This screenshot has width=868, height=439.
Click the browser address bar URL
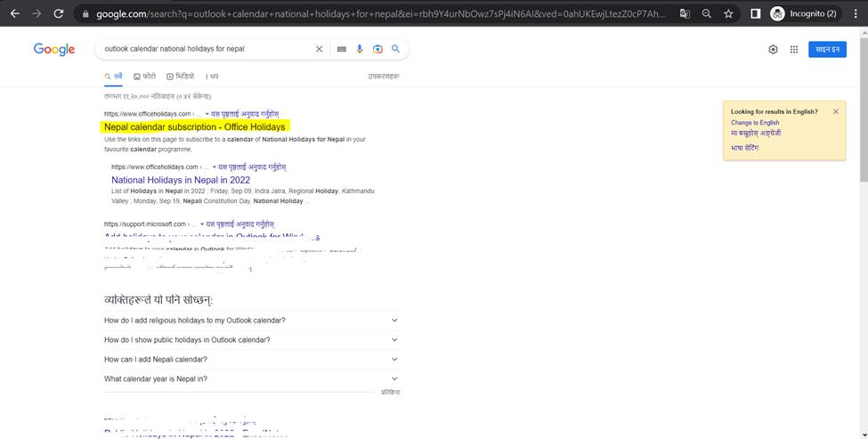381,14
